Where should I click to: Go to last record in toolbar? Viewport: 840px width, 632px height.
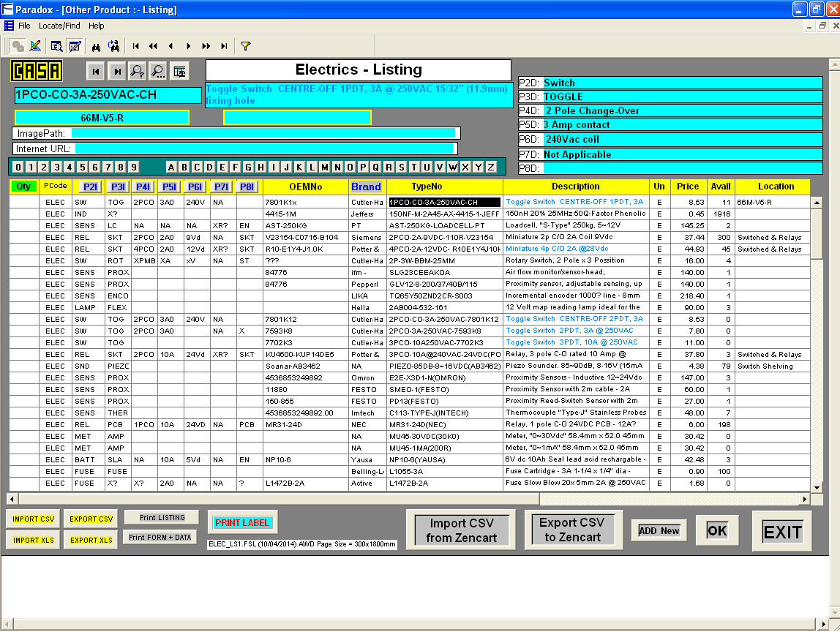[x=224, y=47]
